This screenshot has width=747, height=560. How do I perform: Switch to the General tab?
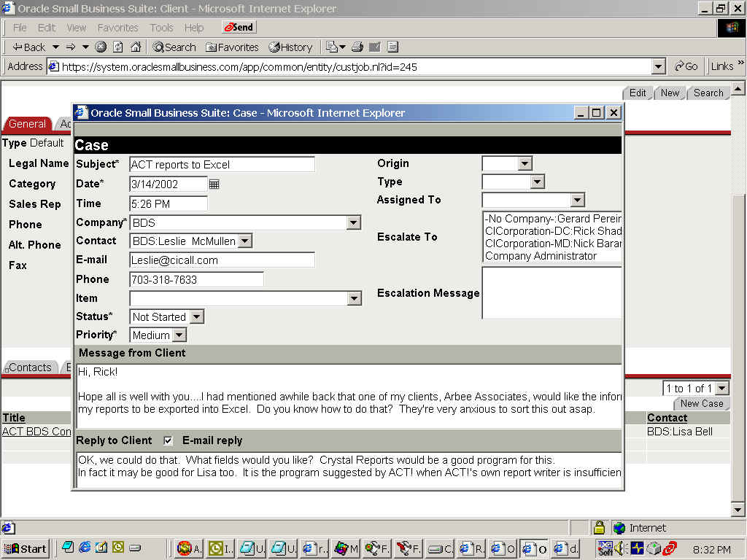[x=27, y=124]
